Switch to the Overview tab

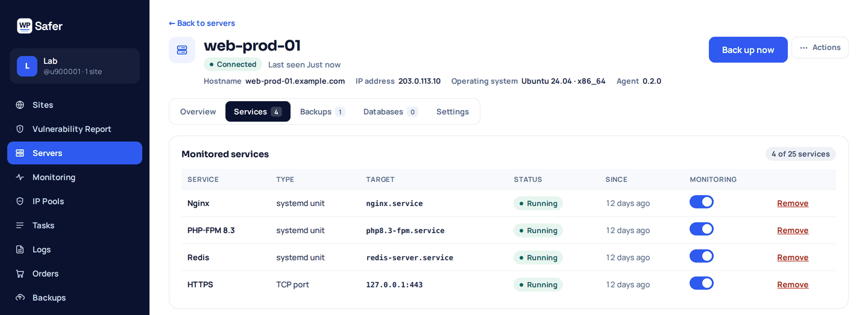click(x=198, y=111)
